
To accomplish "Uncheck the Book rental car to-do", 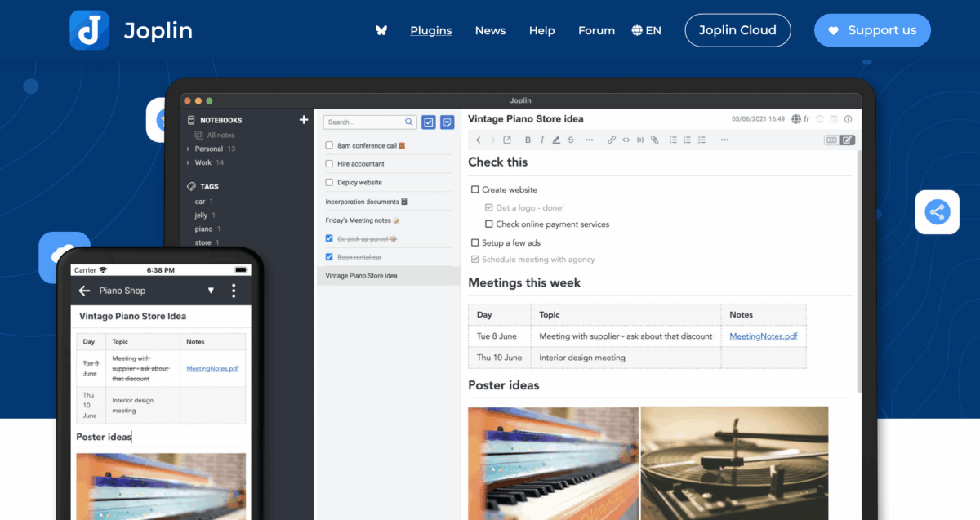I will (329, 257).
